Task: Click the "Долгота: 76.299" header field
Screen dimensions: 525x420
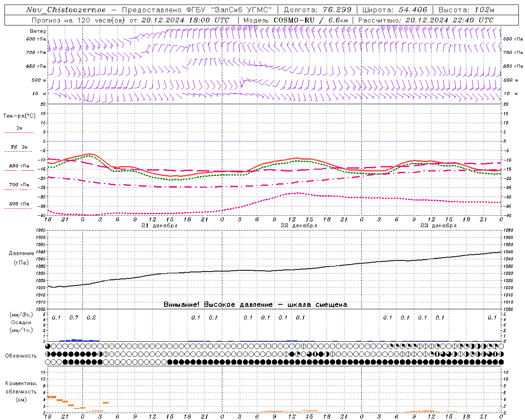Action: click(317, 10)
